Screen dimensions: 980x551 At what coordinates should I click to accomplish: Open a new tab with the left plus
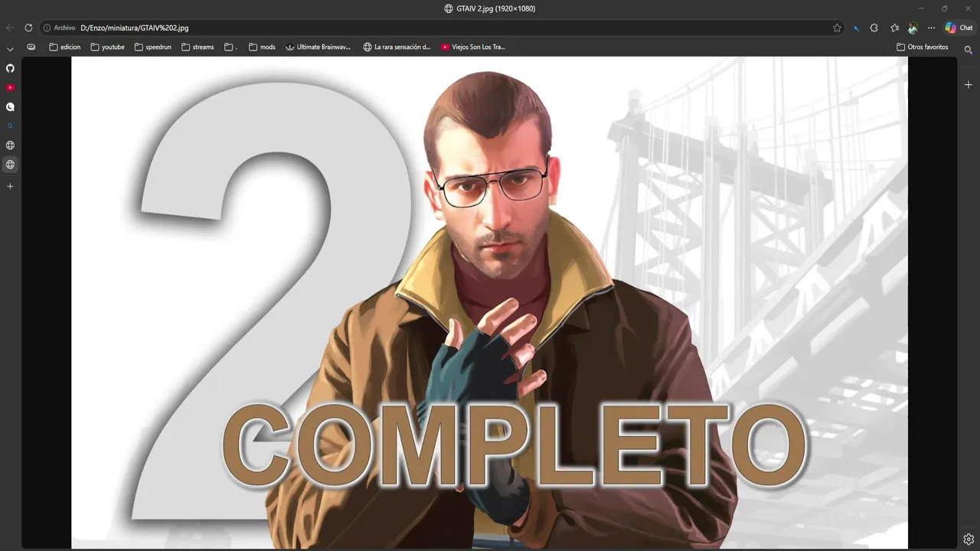point(10,186)
